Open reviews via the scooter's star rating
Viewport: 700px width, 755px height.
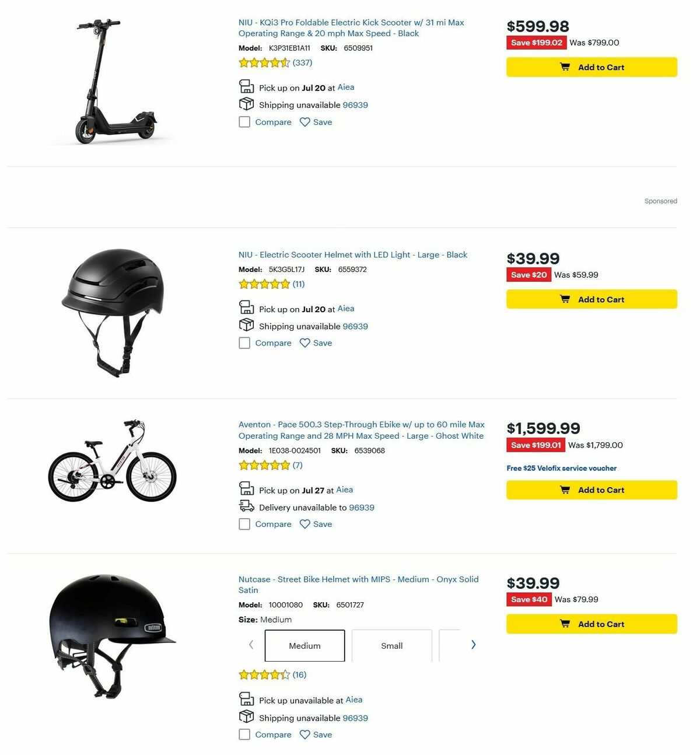tap(263, 62)
